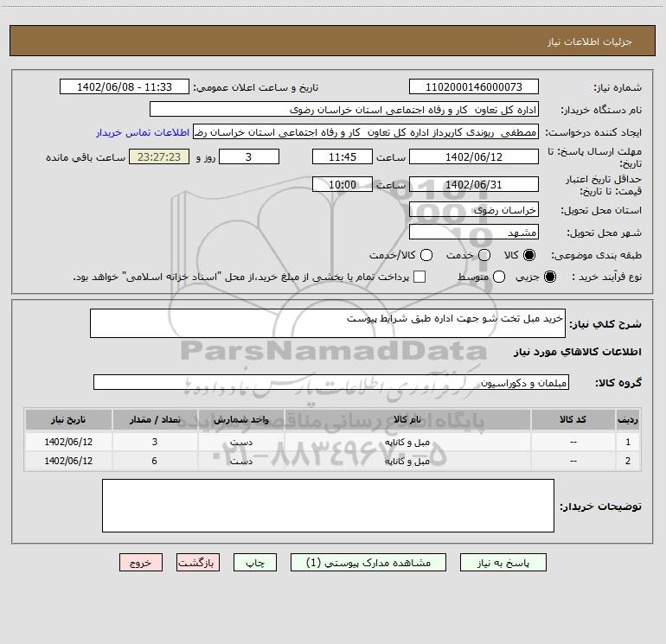Click the خروج exit button
Image resolution: width=666 pixels, height=644 pixels.
pos(141,563)
